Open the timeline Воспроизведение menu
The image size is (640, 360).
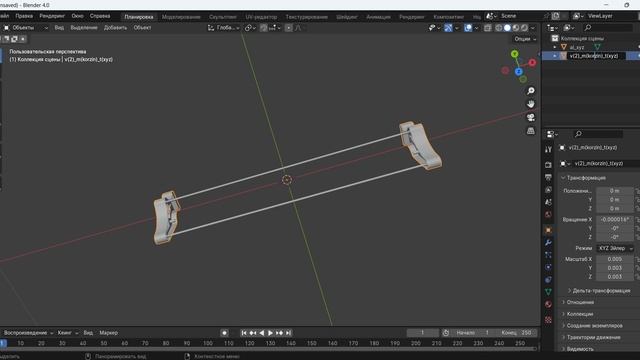click(29, 333)
